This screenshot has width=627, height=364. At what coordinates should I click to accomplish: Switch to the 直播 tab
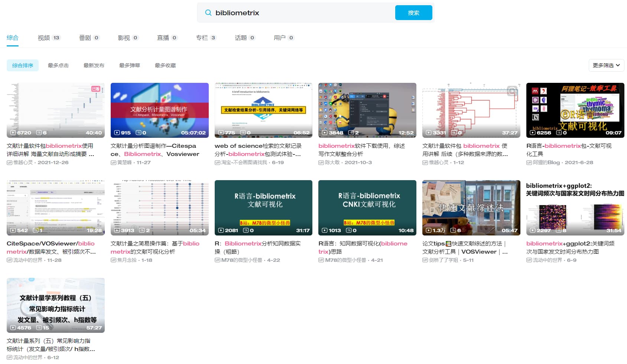[167, 38]
